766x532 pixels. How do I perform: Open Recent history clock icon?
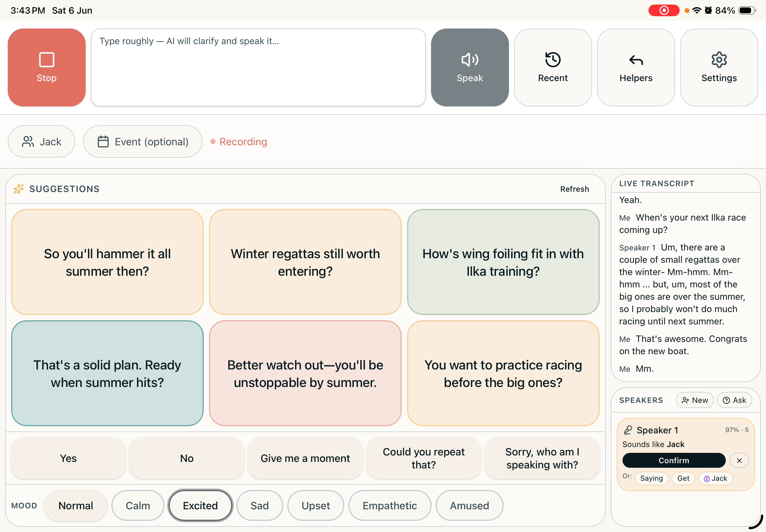point(552,60)
